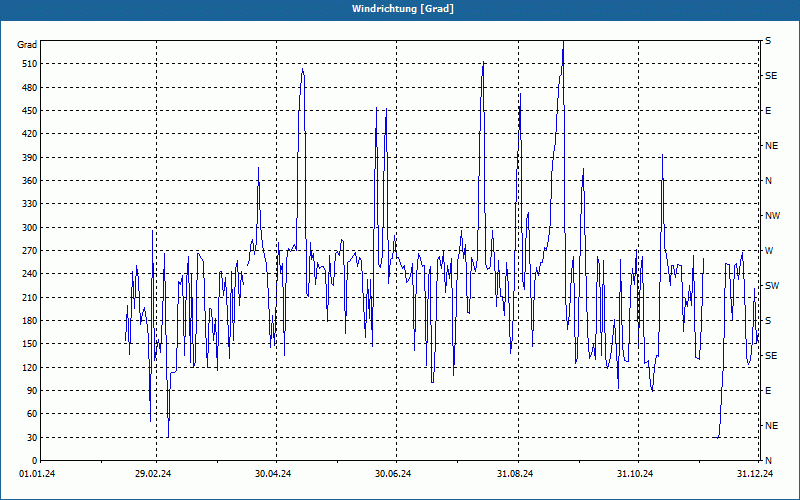The height and width of the screenshot is (500, 800).
Task: Select the W compass label
Action: pyautogui.click(x=769, y=251)
